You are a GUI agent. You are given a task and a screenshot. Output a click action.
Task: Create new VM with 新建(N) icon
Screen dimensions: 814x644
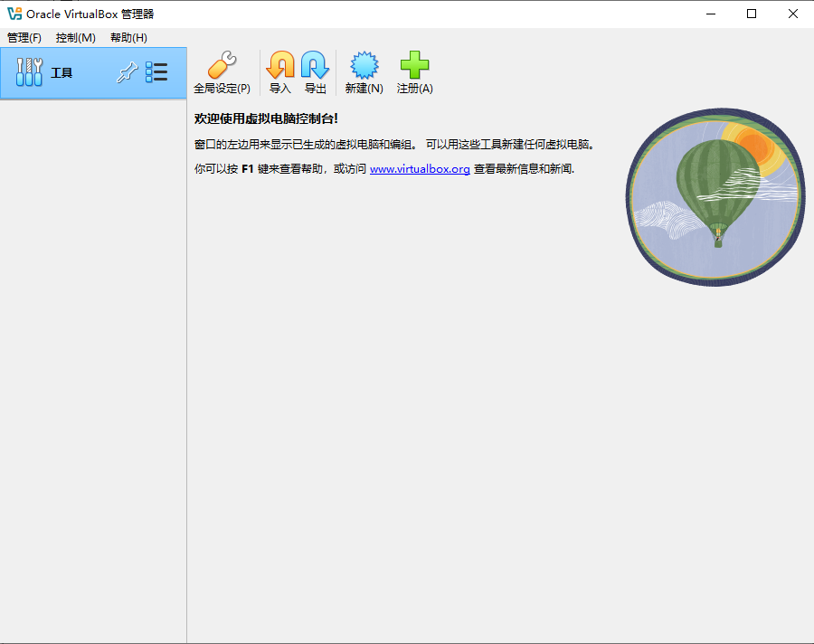click(x=364, y=65)
